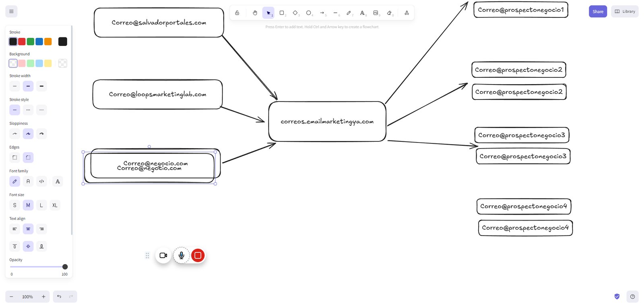644x308 pixels.
Task: Select sharp edges option
Action: [15, 157]
